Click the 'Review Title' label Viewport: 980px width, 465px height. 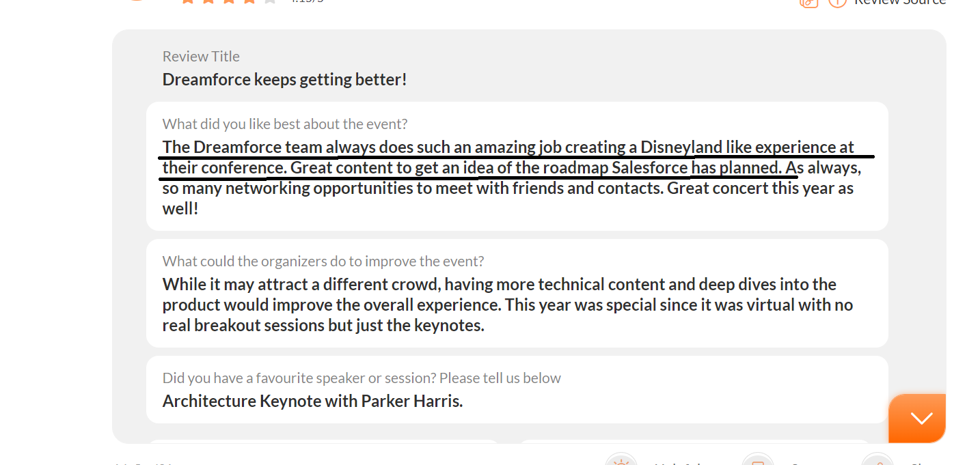tap(201, 57)
